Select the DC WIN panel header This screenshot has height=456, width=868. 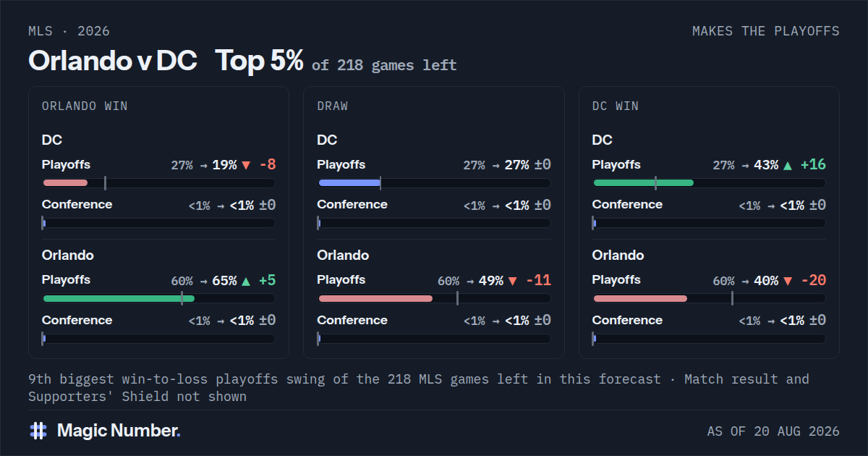(x=616, y=106)
